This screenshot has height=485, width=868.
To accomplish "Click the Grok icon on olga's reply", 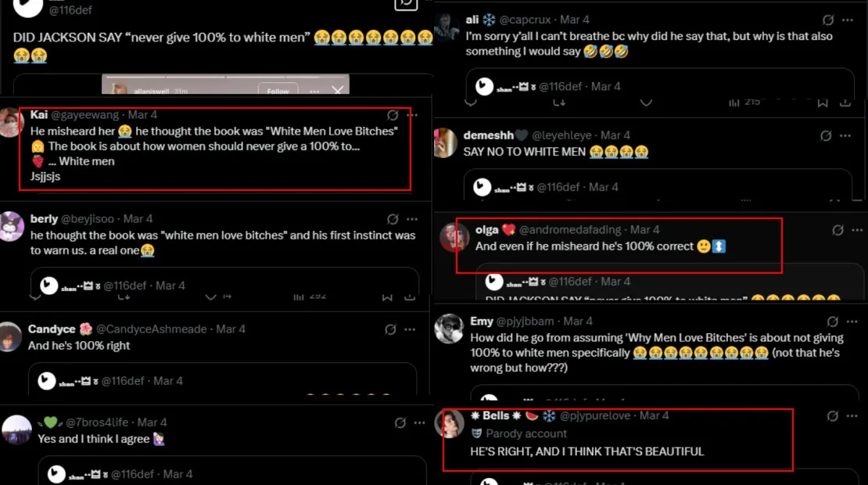I will tap(838, 230).
